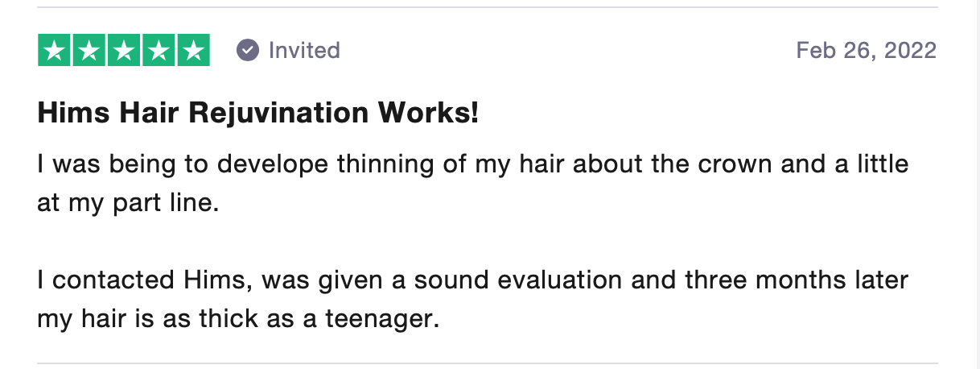
Task: Click "three months later" in the review body
Action: click(x=797, y=280)
